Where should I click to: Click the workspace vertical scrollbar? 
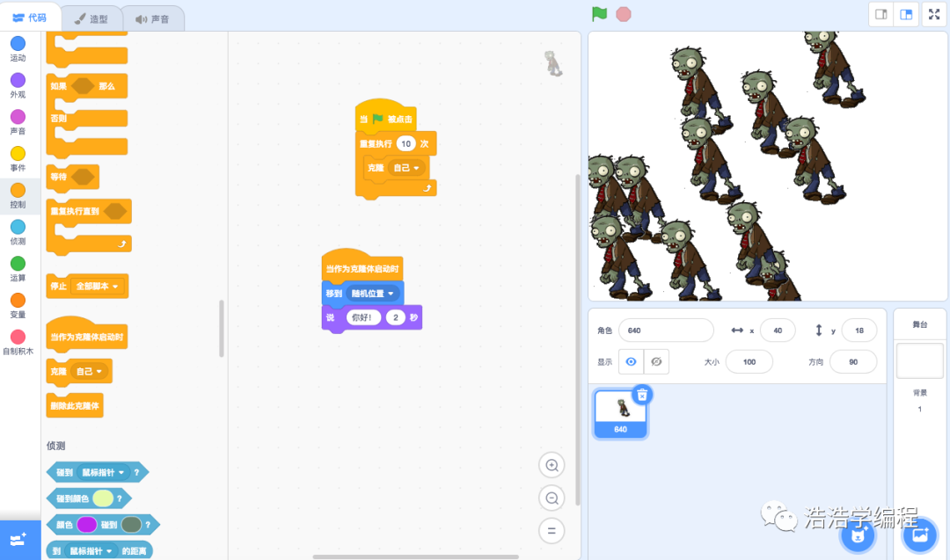tap(577, 339)
